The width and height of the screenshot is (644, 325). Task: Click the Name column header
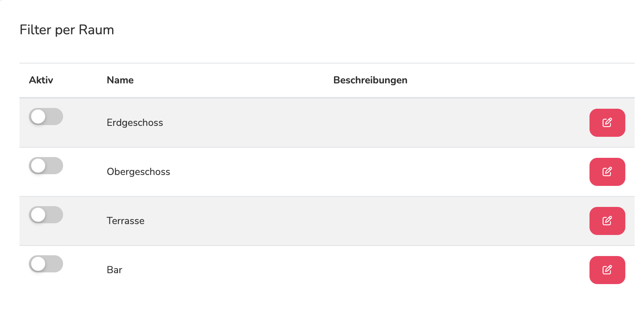click(120, 80)
